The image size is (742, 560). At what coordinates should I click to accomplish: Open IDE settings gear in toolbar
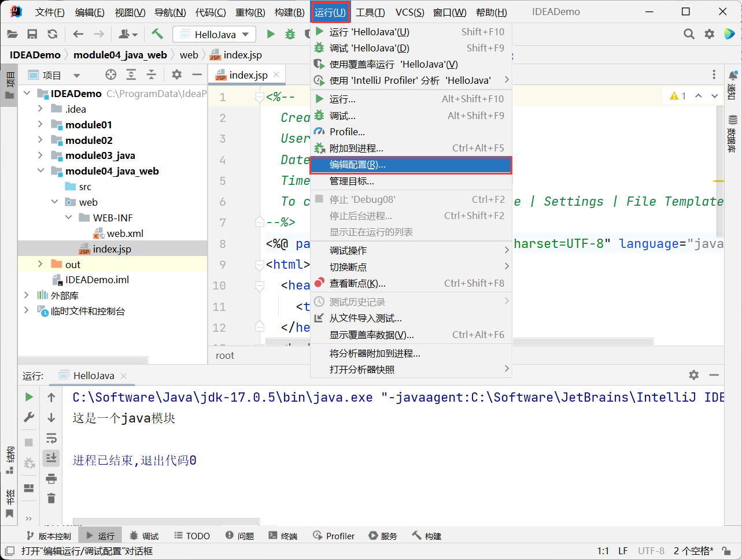pyautogui.click(x=710, y=34)
